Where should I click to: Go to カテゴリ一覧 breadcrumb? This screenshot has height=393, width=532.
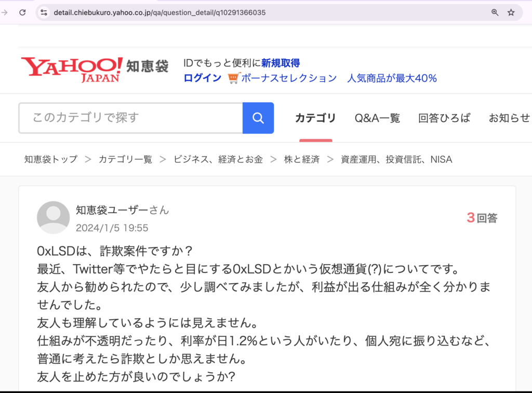click(x=125, y=159)
